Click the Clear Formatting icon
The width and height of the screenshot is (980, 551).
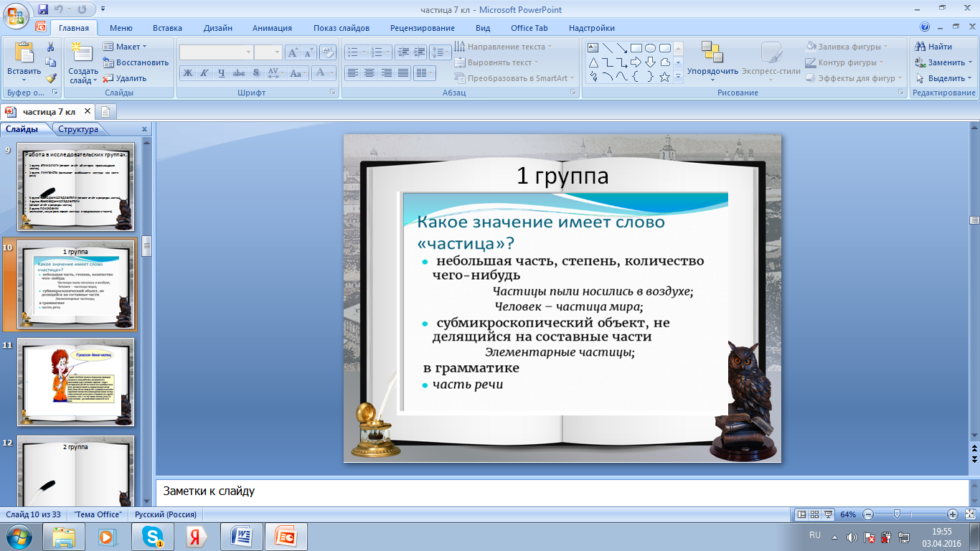pos(328,52)
